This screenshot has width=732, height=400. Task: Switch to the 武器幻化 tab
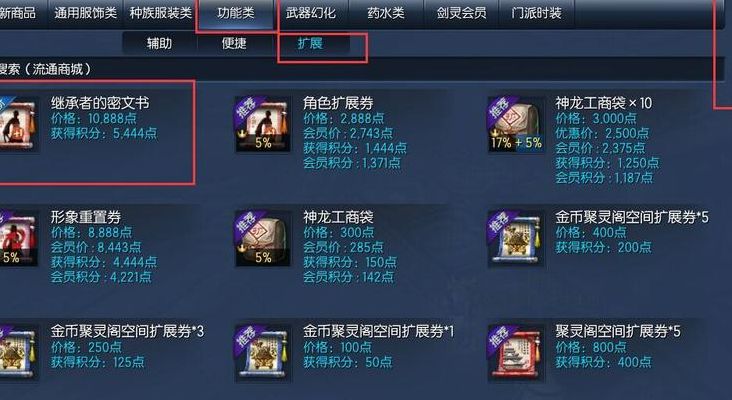(x=311, y=13)
